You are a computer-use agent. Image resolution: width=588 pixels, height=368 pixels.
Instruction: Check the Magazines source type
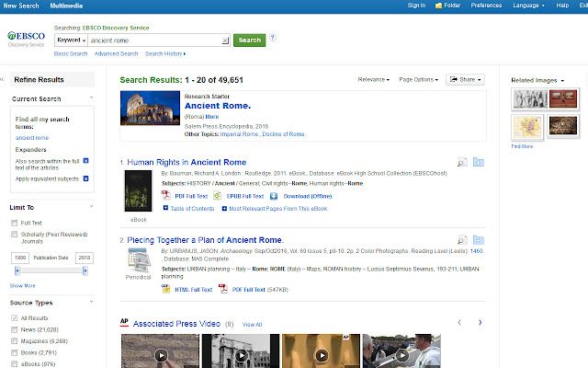(15, 341)
